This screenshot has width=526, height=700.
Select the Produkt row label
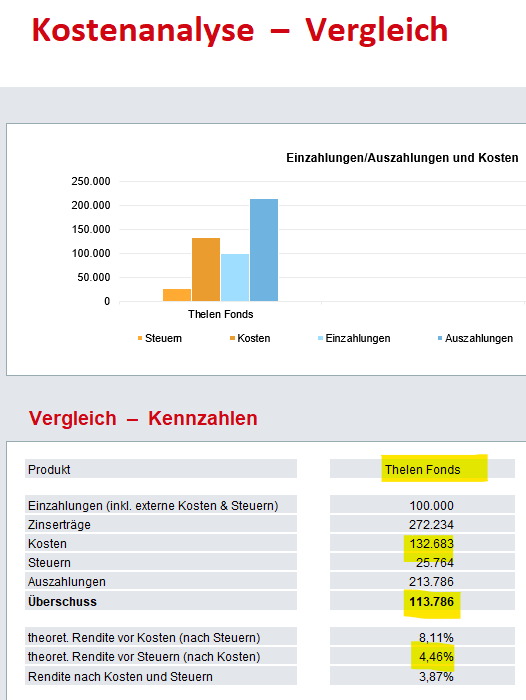tap(49, 470)
